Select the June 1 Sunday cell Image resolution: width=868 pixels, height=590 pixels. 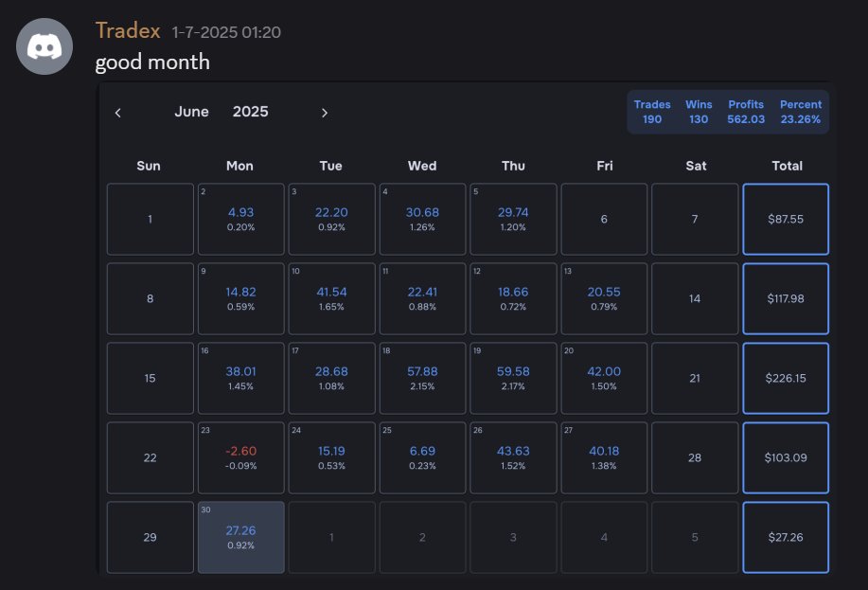pos(150,219)
